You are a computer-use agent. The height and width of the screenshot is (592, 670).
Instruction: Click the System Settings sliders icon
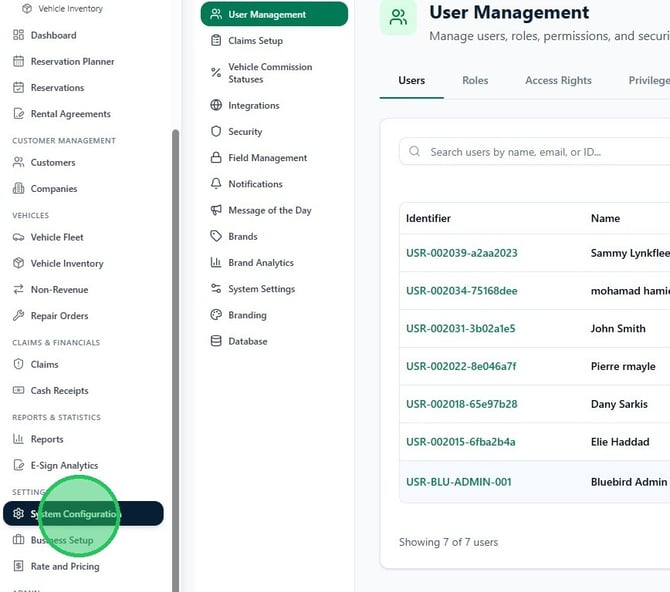(216, 289)
